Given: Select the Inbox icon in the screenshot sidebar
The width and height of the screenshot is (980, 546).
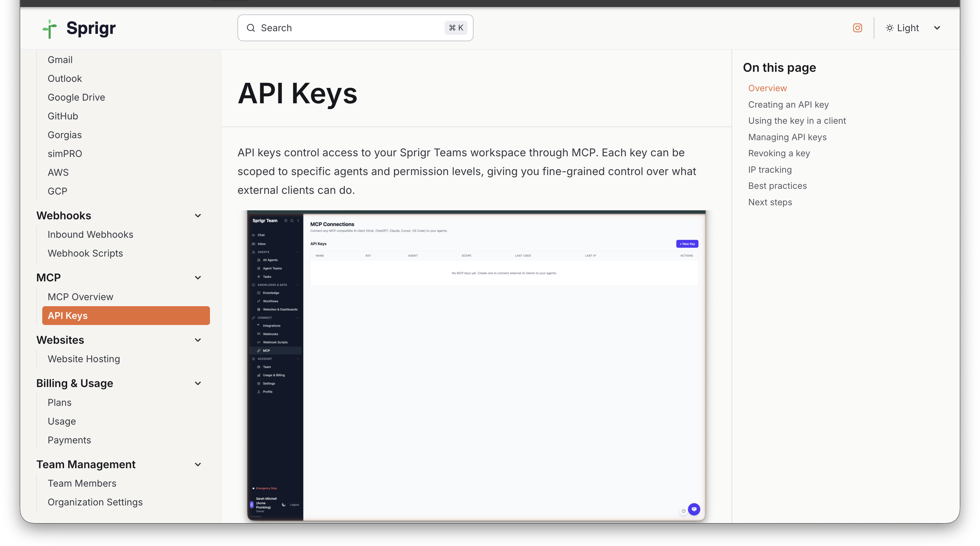Looking at the screenshot, I should point(253,244).
